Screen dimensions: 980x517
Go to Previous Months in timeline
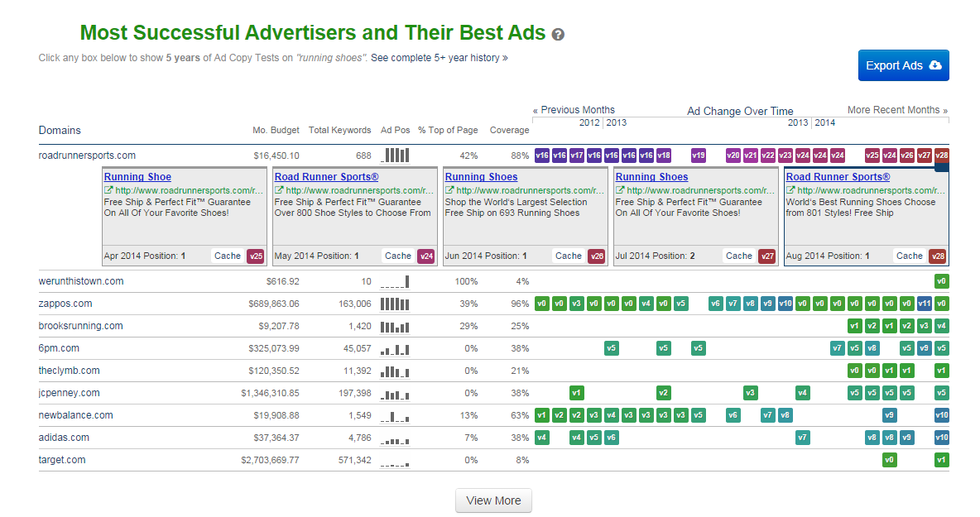pos(574,110)
